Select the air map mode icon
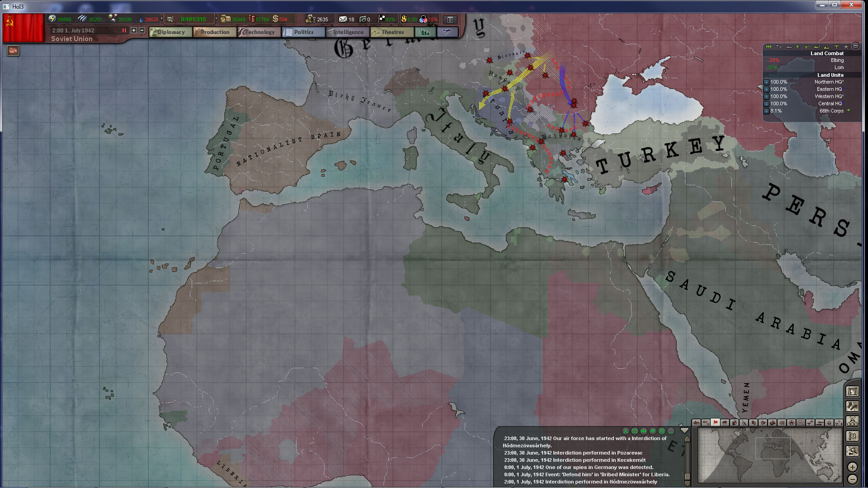The height and width of the screenshot is (488, 868). 810,423
